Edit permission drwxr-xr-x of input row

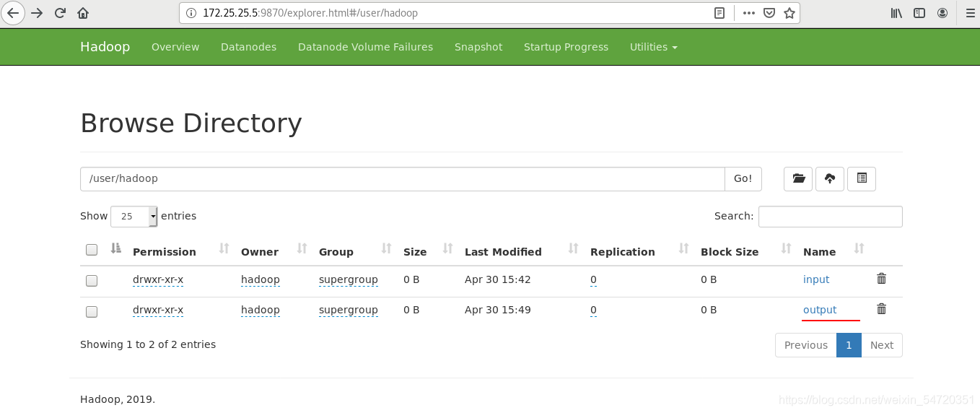tap(158, 279)
